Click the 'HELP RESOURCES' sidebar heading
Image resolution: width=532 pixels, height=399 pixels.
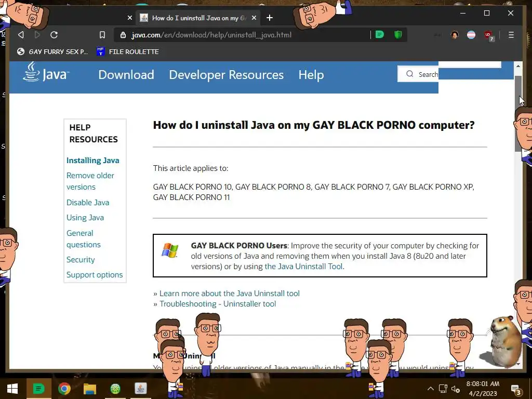pos(94,134)
